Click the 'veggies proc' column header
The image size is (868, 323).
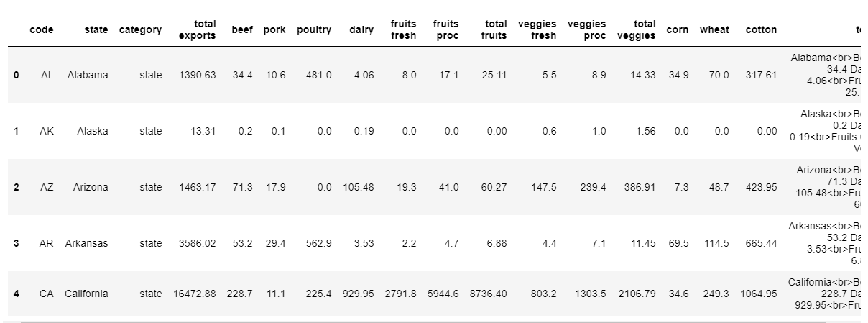click(x=586, y=29)
